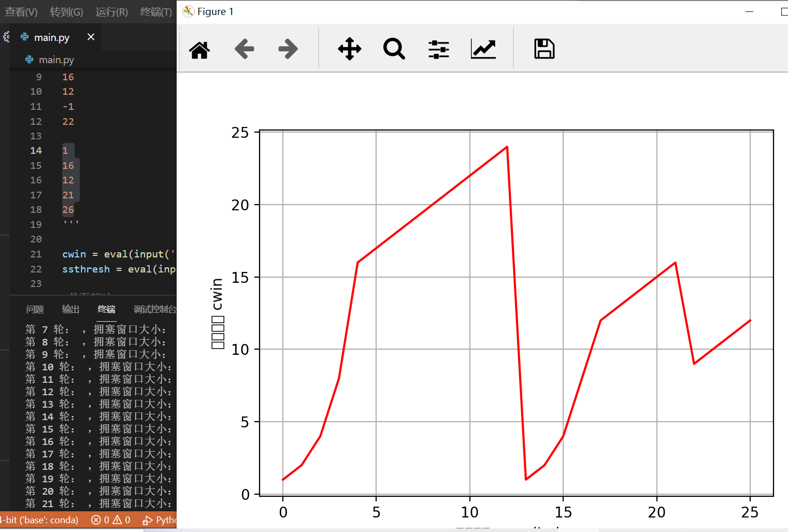Click the Python icon on main.py tab

coord(25,37)
